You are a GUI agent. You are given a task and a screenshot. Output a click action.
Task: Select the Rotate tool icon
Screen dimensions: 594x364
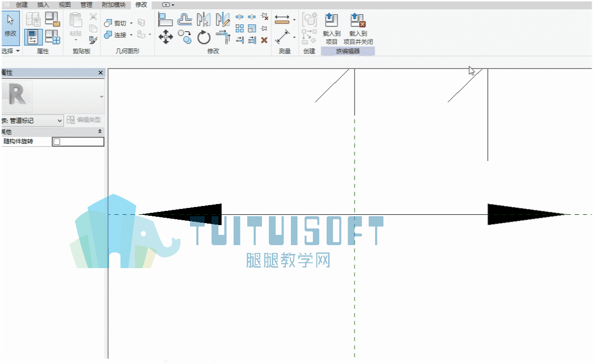(204, 37)
